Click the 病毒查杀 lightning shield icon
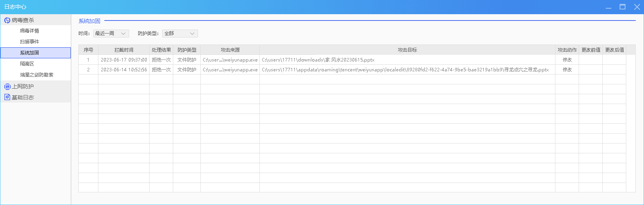 coord(7,20)
